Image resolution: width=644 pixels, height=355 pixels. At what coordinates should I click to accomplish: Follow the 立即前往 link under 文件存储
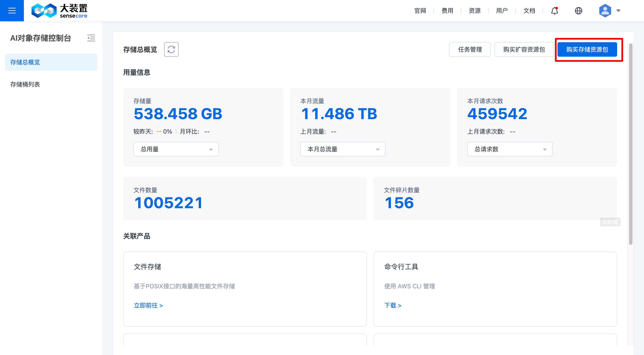(x=148, y=305)
